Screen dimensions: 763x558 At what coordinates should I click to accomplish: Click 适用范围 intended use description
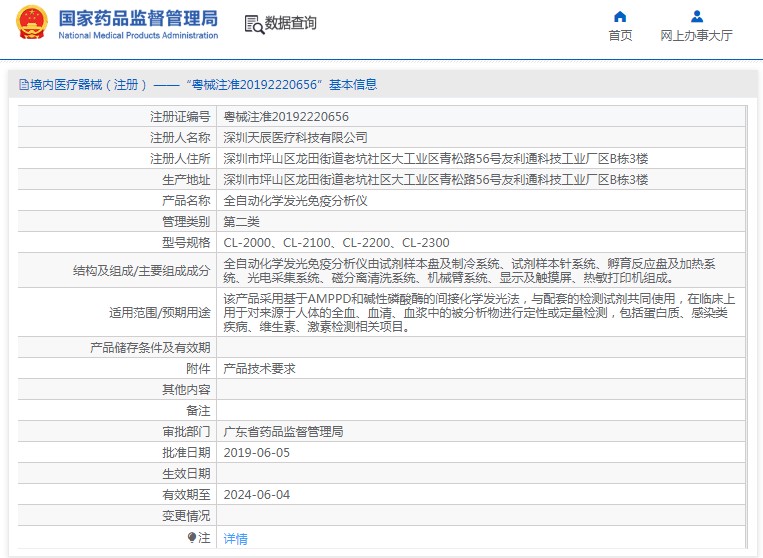[479, 312]
